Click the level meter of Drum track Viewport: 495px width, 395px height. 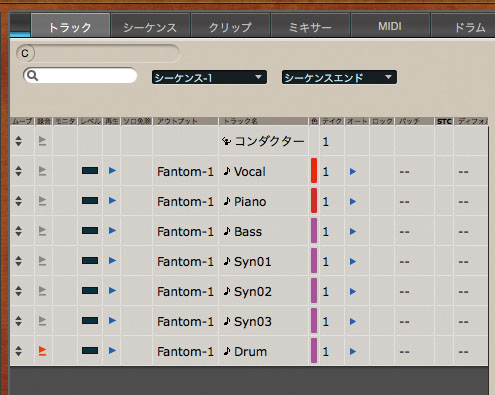(x=90, y=351)
